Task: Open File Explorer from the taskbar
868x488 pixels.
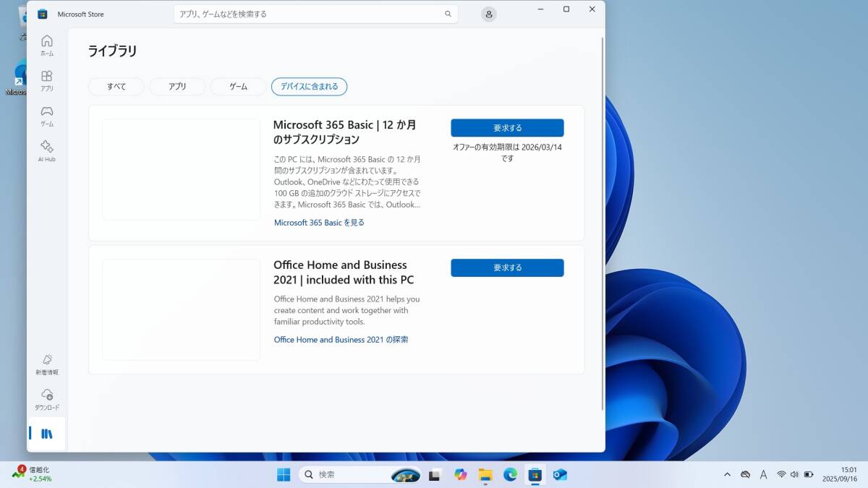Action: 485,474
